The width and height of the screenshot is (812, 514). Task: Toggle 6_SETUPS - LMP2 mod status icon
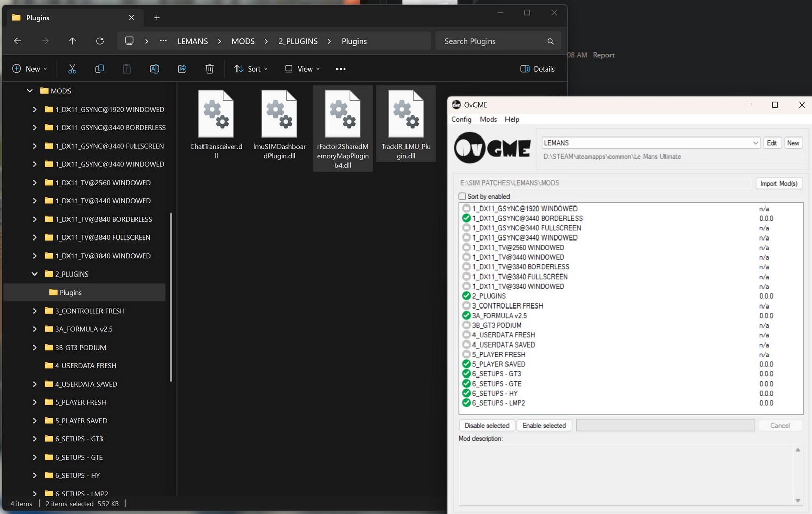coord(466,403)
